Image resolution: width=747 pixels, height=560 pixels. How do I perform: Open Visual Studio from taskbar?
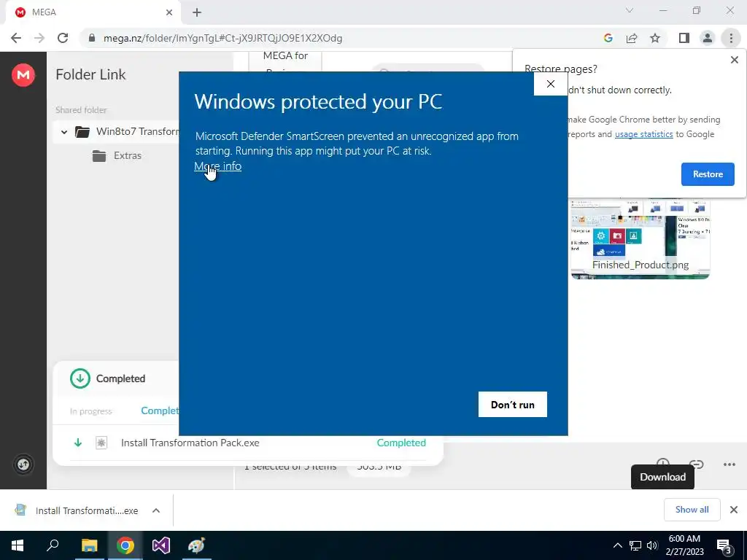point(161,545)
